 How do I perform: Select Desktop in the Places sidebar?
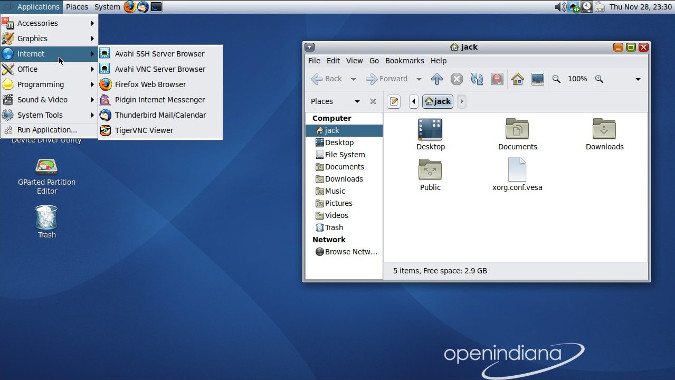(x=344, y=142)
